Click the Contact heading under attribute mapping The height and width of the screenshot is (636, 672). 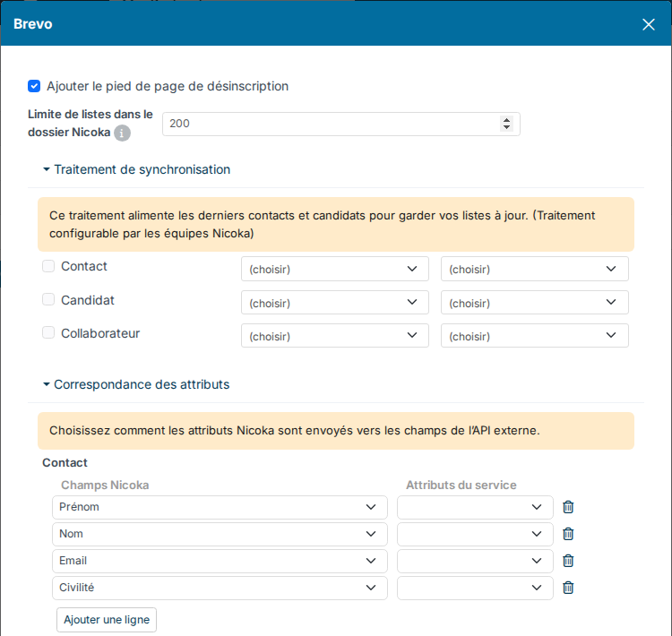65,463
